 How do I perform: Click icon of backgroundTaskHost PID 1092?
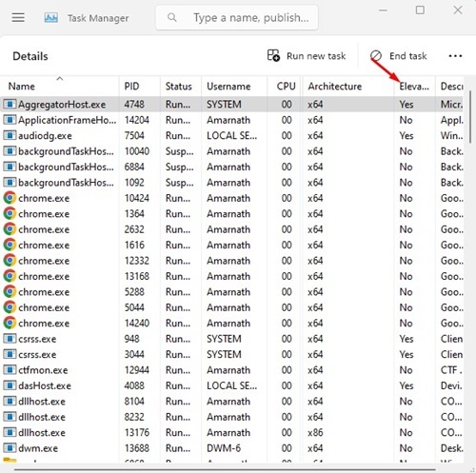coord(10,183)
